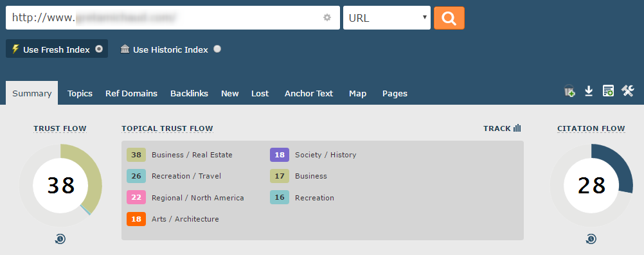Click the Recreation / Travel topic
The height and width of the screenshot is (255, 644).
click(186, 176)
